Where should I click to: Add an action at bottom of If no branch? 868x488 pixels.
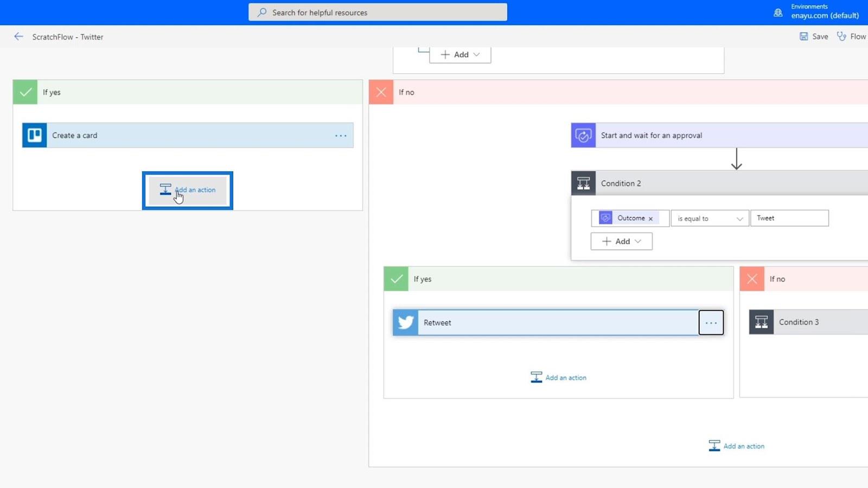736,446
